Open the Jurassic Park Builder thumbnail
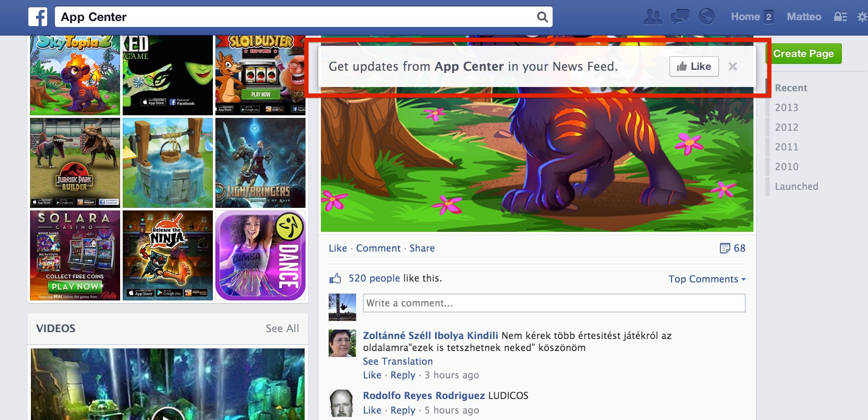This screenshot has height=420, width=868. [x=75, y=163]
